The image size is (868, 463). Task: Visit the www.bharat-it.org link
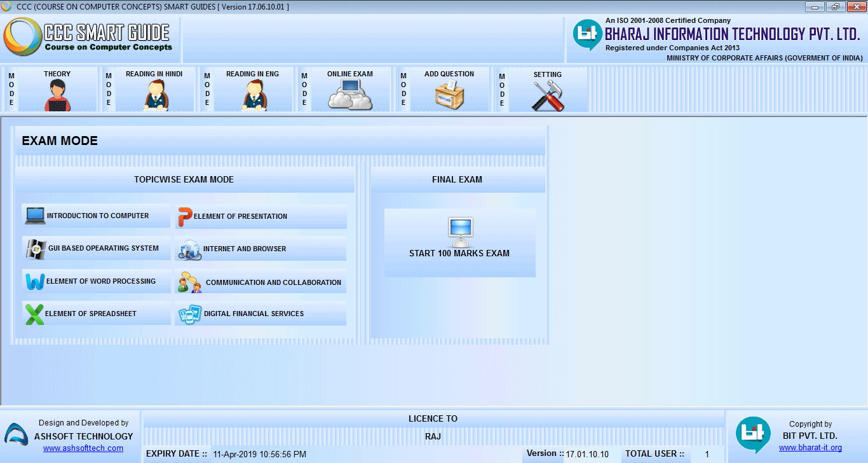(810, 448)
